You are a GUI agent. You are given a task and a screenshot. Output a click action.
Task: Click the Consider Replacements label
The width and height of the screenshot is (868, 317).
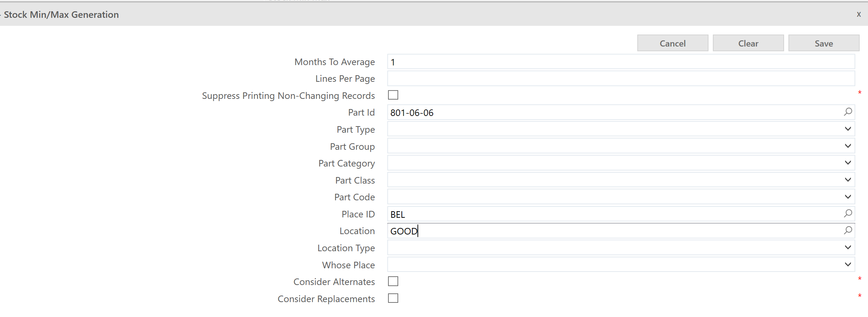[326, 299]
